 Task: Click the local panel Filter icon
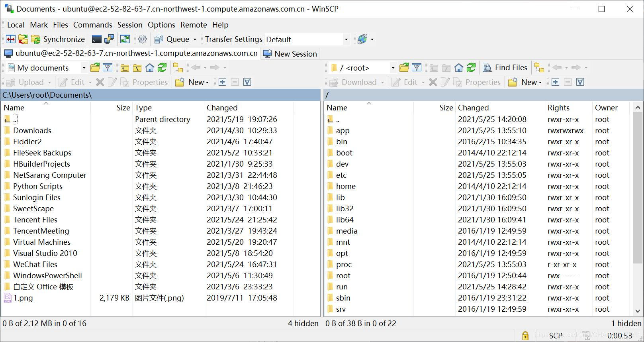(x=108, y=68)
